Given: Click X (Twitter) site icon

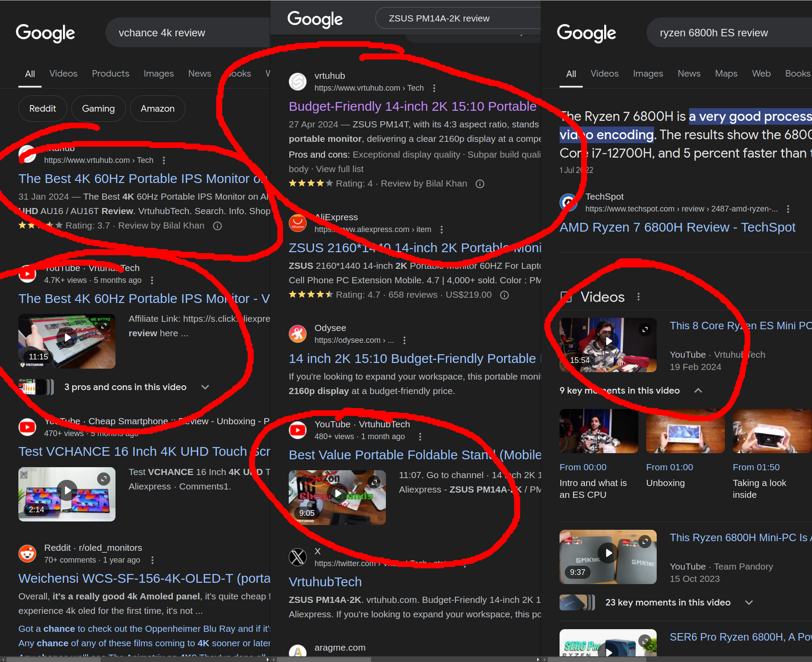Looking at the screenshot, I should 297,557.
